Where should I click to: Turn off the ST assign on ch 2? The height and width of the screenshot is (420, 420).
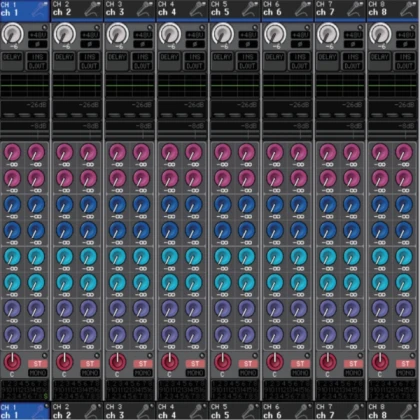(90, 364)
